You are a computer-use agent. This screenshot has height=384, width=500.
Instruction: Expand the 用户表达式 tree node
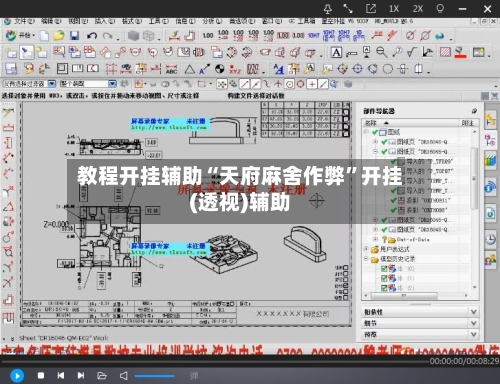367,249
